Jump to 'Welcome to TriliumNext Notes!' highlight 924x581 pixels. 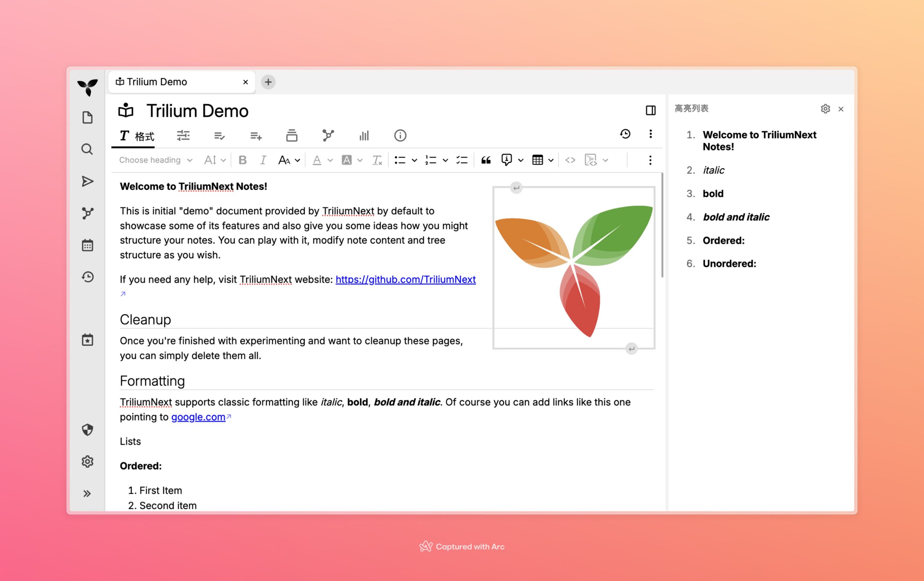point(759,141)
